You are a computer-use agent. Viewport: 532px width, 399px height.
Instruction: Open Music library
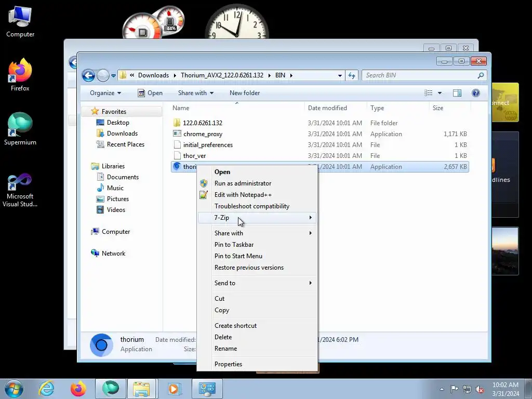(x=115, y=188)
